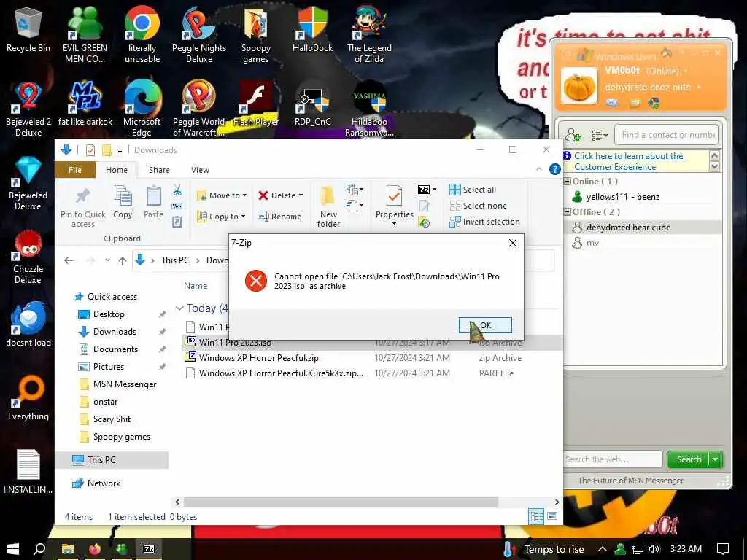The image size is (747, 560).
Task: Switch to the Share ribbon tab
Action: point(159,170)
